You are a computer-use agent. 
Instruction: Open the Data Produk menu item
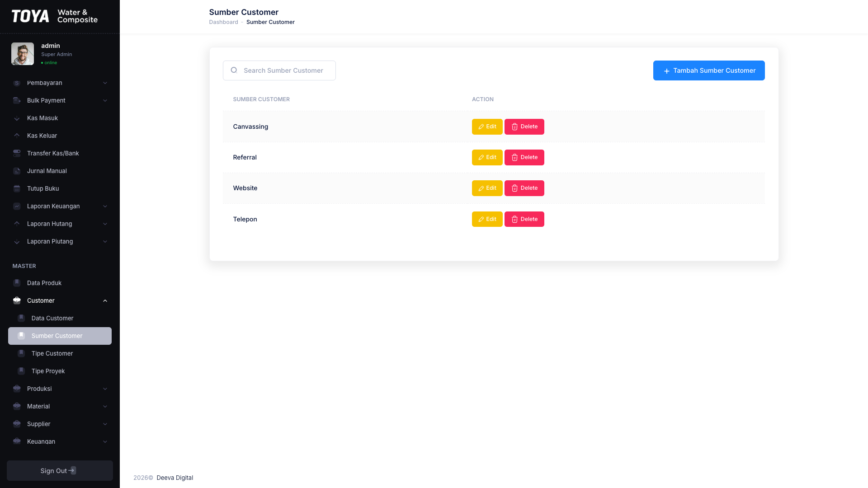pos(60,283)
